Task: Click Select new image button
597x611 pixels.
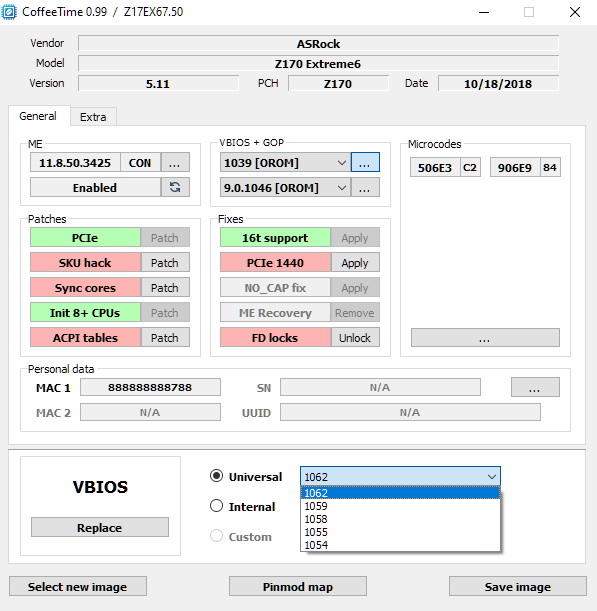Action: pyautogui.click(x=78, y=586)
